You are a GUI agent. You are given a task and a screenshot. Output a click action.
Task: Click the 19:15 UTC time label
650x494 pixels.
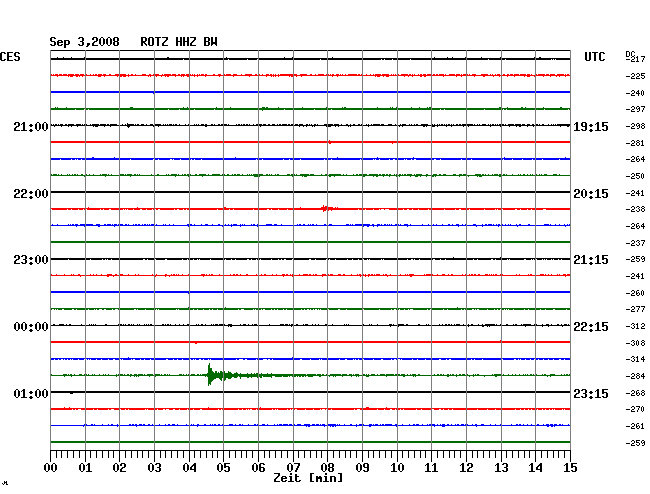[591, 127]
